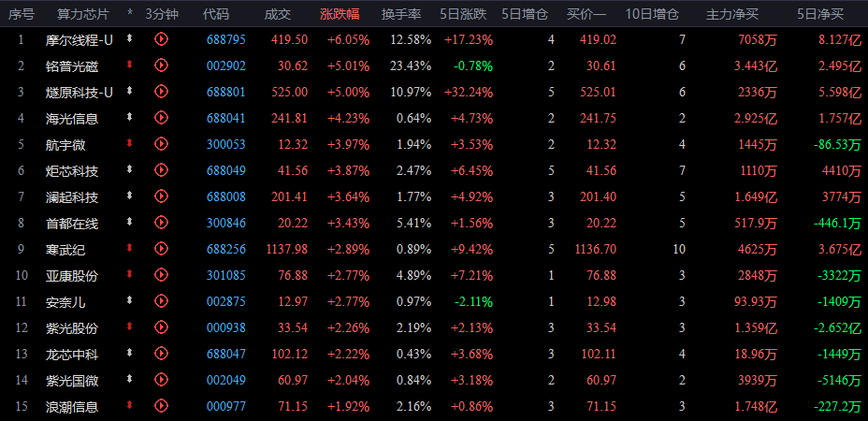Click the 5日增仓 column header
Viewport: 868px width, 421px height.
pos(525,14)
